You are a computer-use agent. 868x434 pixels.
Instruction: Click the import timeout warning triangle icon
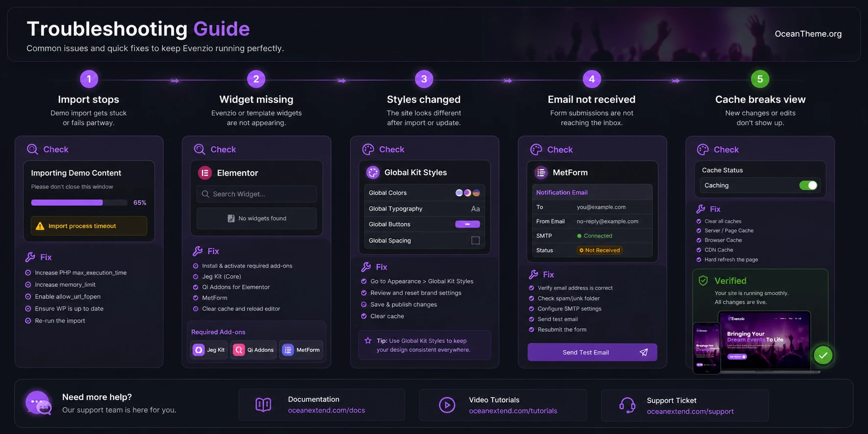[x=40, y=226]
